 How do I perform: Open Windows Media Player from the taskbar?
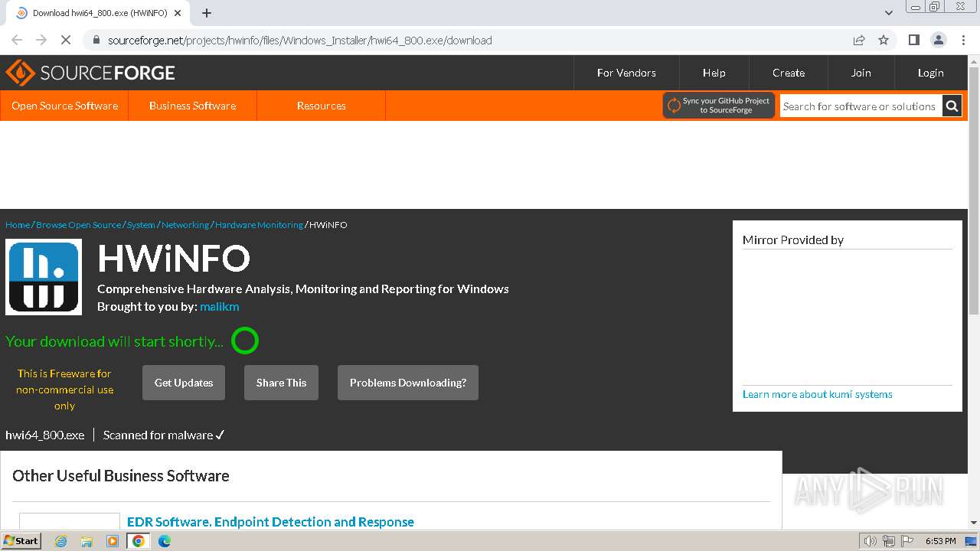pos(113,541)
